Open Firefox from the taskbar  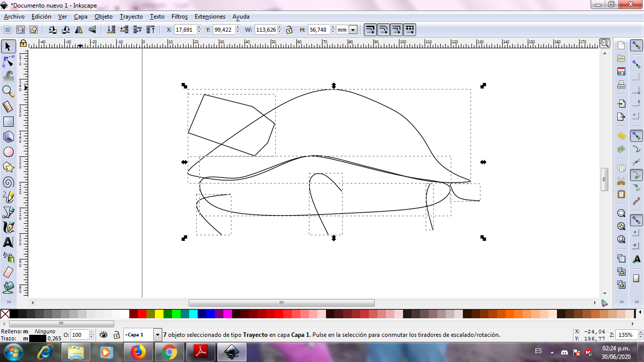point(138,352)
